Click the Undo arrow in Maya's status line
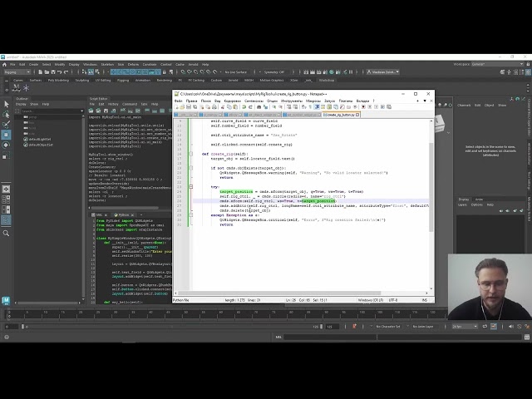532x399 pixels. coord(60,72)
